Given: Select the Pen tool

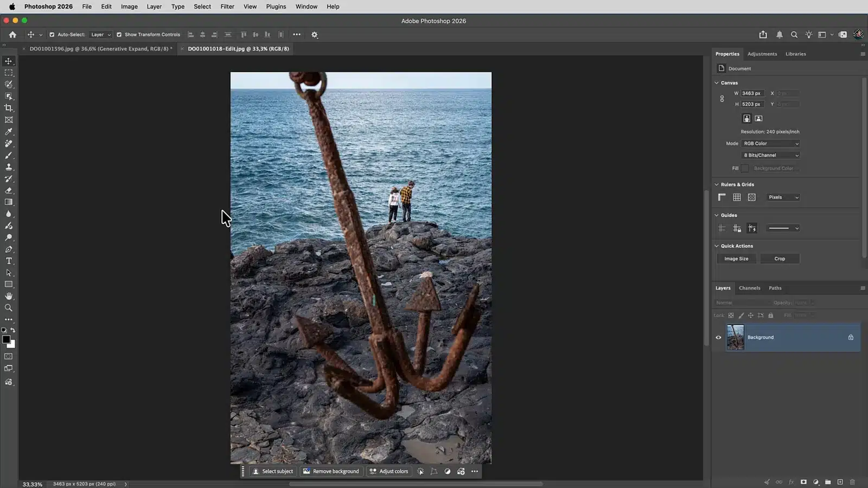Looking at the screenshot, I should (9, 249).
